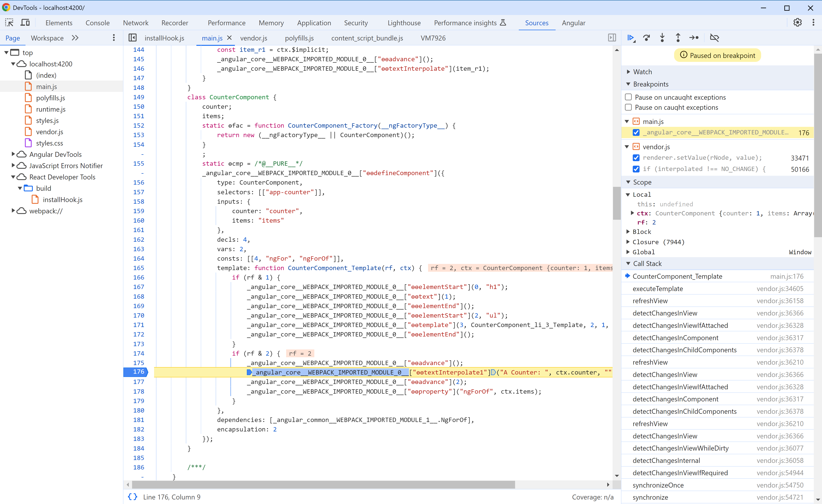Uncheck the main.js line 176 breakpoint
The image size is (822, 504).
pyautogui.click(x=636, y=132)
